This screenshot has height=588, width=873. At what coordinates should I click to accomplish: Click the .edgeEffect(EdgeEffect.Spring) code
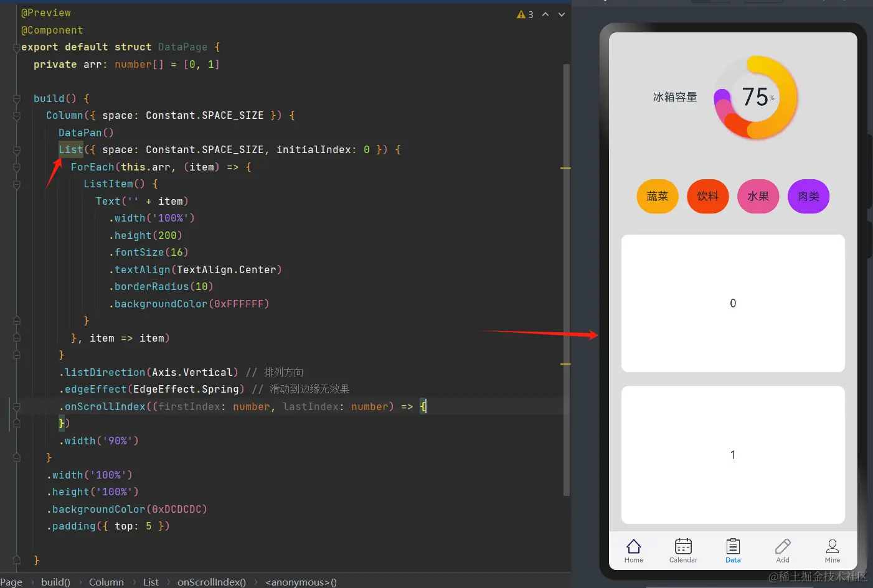(x=151, y=390)
